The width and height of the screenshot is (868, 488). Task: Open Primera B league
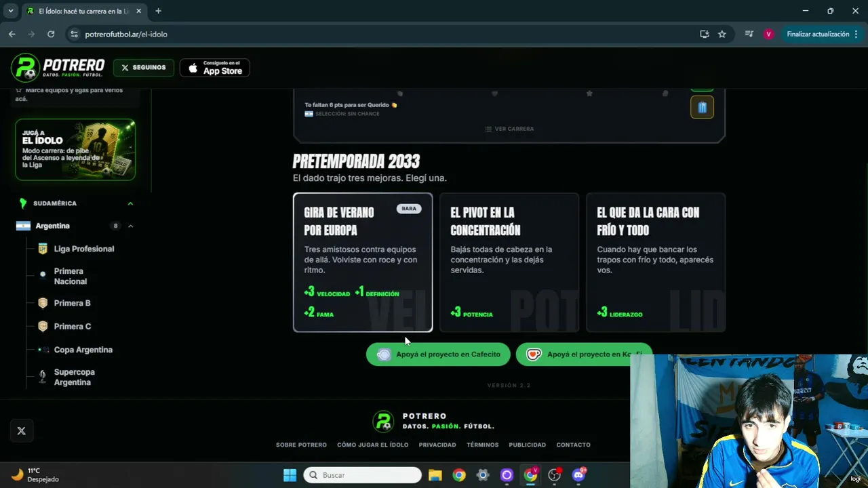(72, 303)
